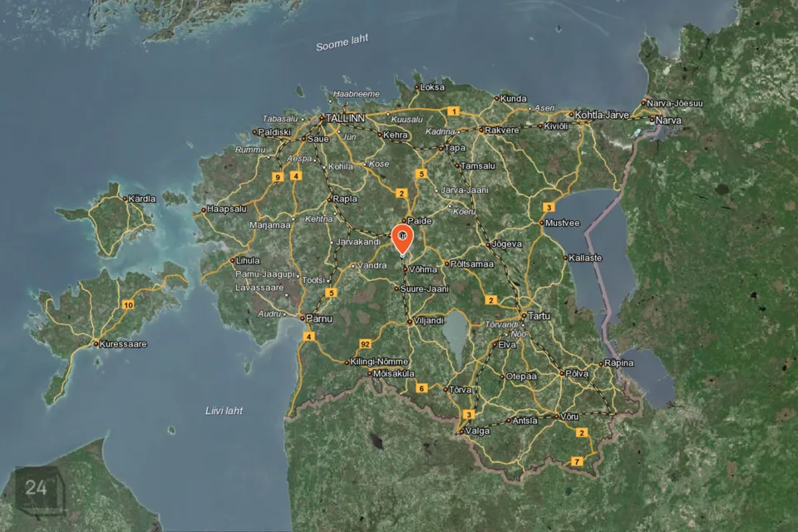Click the road 10 badge on Saaremaa
798x532 pixels.
click(128, 305)
